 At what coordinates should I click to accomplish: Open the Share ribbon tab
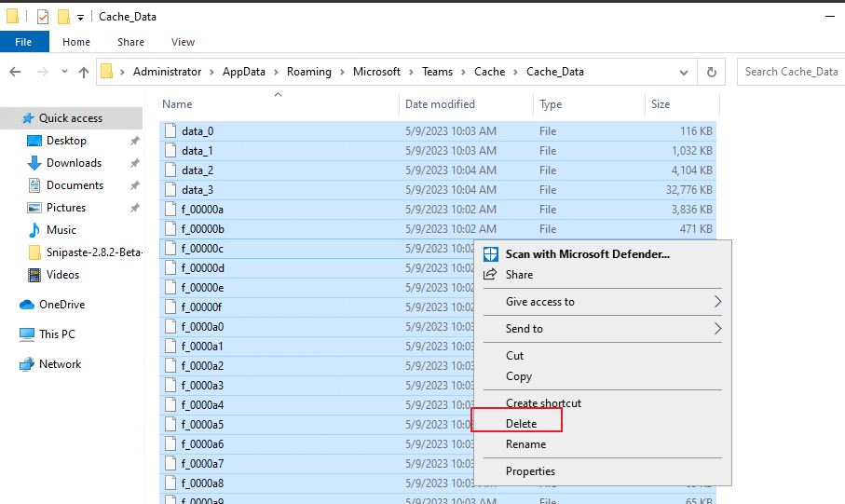point(130,42)
